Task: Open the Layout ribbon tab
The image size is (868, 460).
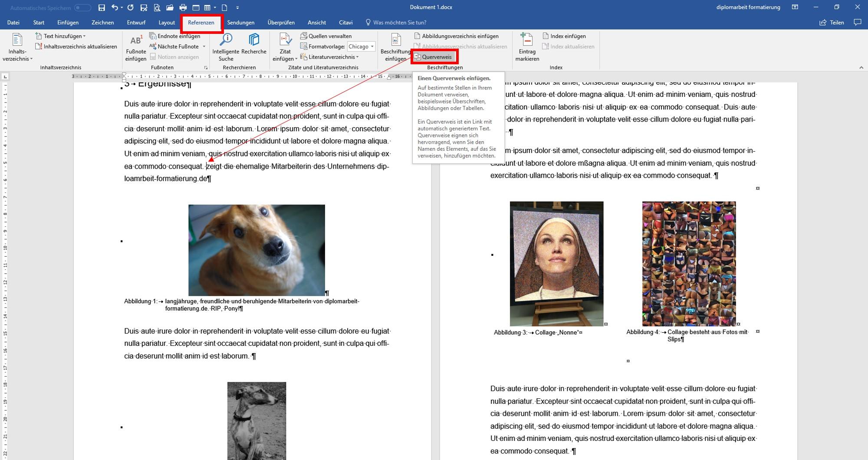Action: coord(167,23)
